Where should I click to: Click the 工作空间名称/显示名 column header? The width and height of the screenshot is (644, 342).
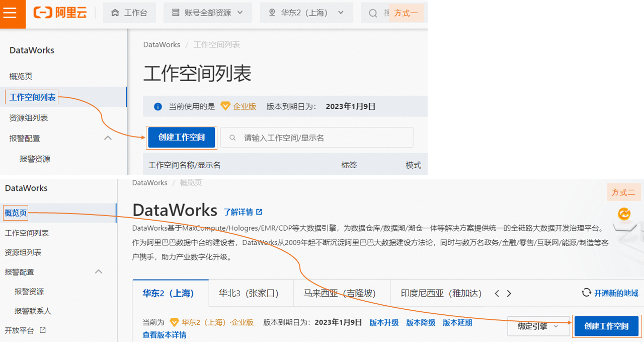click(185, 165)
